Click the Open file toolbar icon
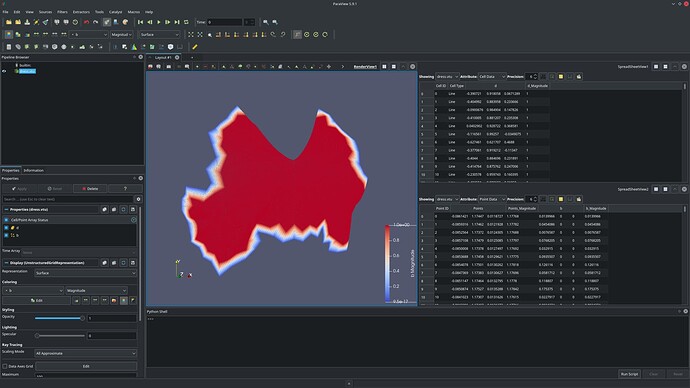This screenshot has height=388, width=690. point(8,22)
